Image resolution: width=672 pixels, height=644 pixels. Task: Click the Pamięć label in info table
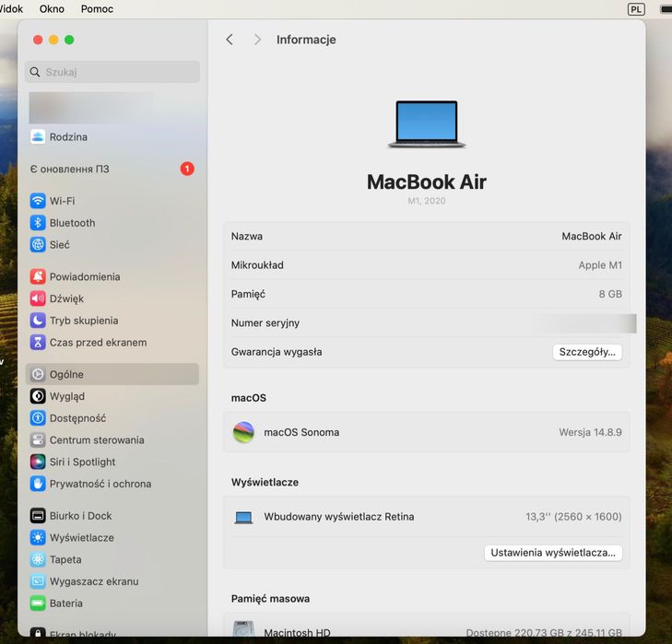point(248,295)
